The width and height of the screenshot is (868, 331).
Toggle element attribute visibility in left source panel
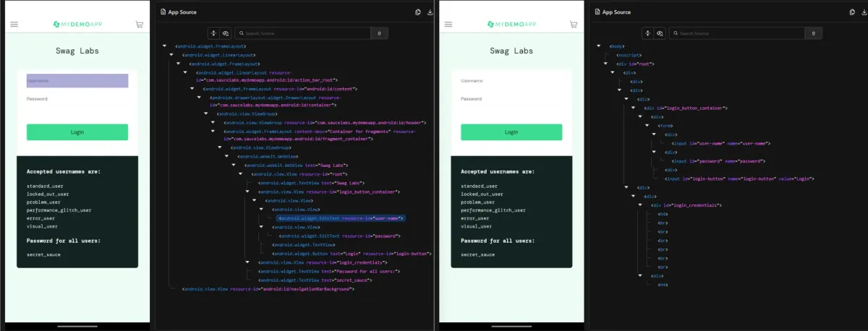pyautogui.click(x=225, y=33)
